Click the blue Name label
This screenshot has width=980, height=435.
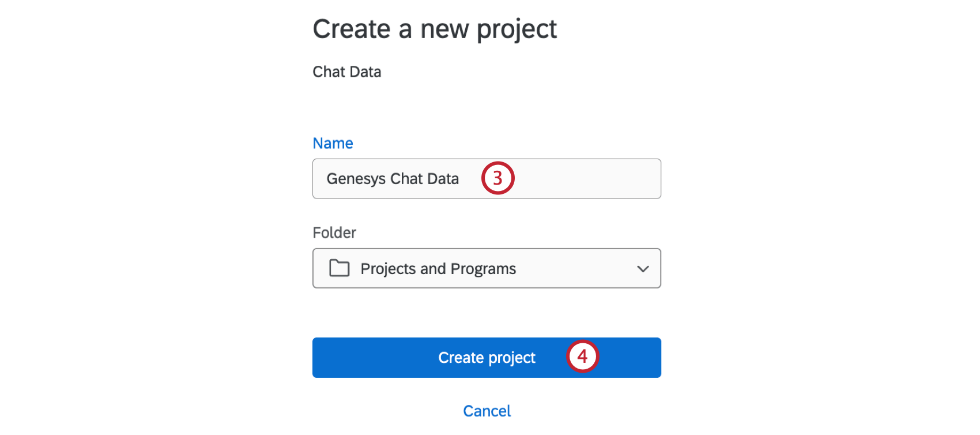tap(333, 142)
